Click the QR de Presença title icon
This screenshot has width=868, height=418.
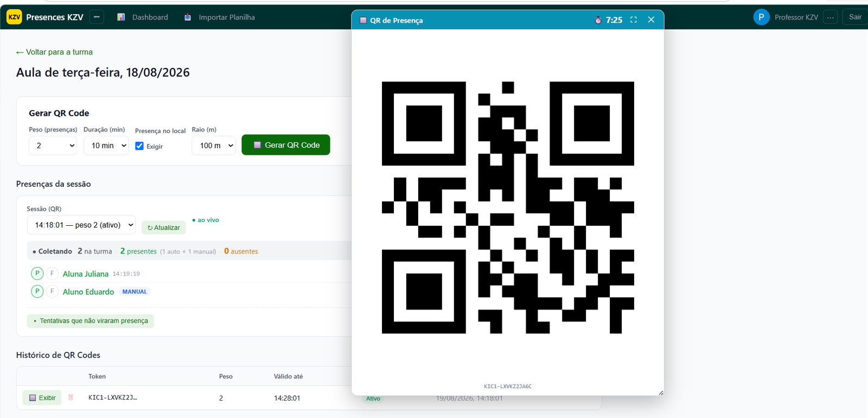tap(363, 20)
